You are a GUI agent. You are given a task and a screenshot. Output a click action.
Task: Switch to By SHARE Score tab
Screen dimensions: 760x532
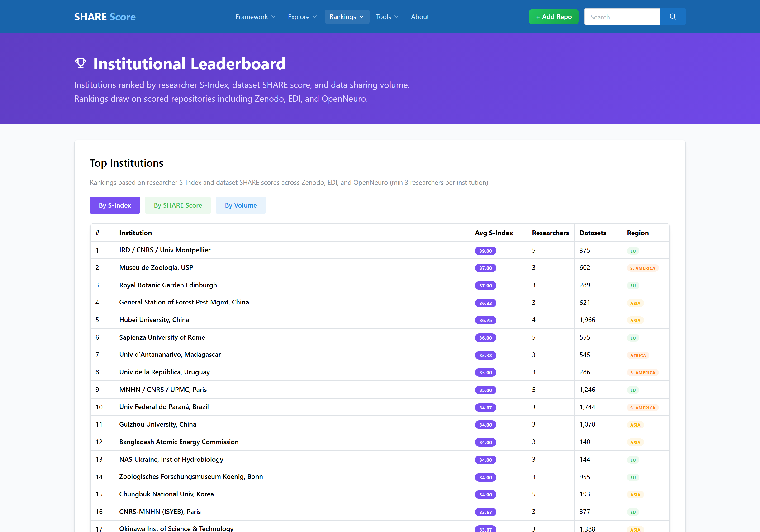pyautogui.click(x=178, y=205)
